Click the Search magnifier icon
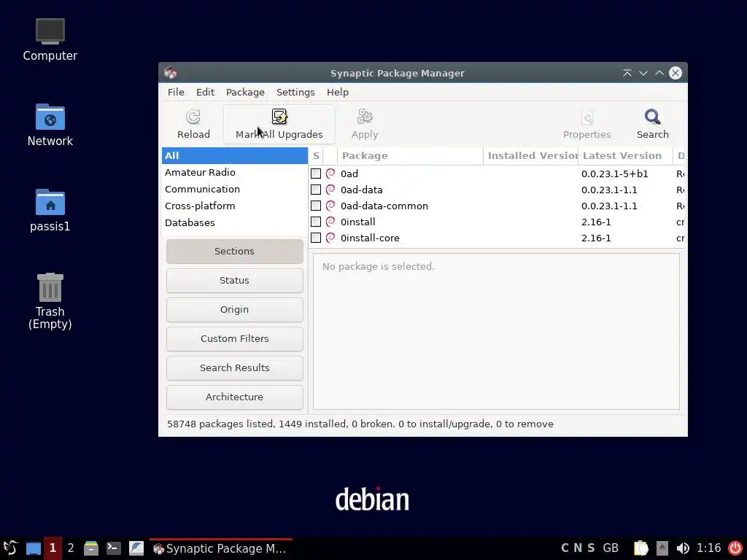747x560 pixels. pyautogui.click(x=652, y=117)
